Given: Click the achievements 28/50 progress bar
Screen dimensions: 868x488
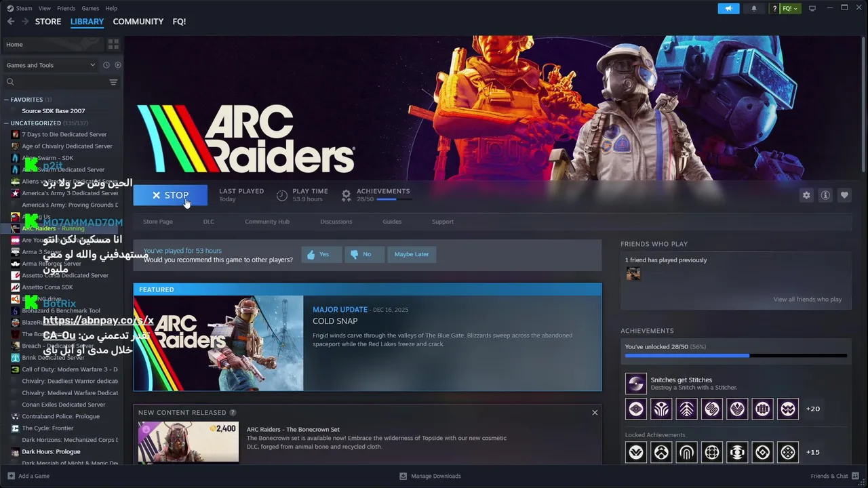Looking at the screenshot, I should coord(394,199).
